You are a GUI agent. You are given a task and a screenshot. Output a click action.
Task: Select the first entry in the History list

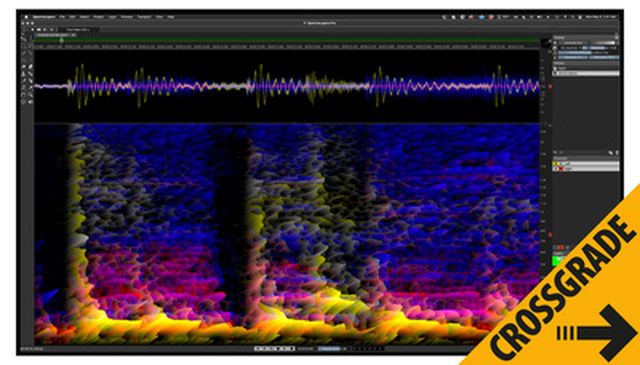click(x=586, y=68)
